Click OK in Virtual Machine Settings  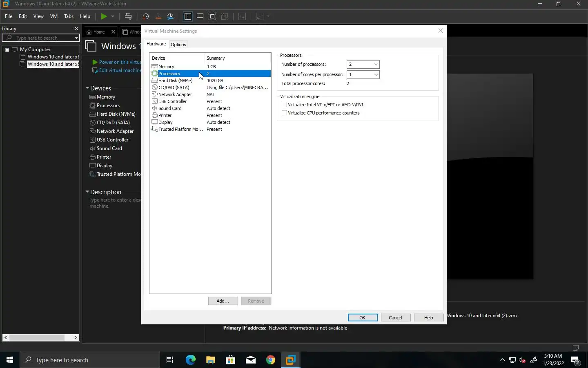pos(363,318)
